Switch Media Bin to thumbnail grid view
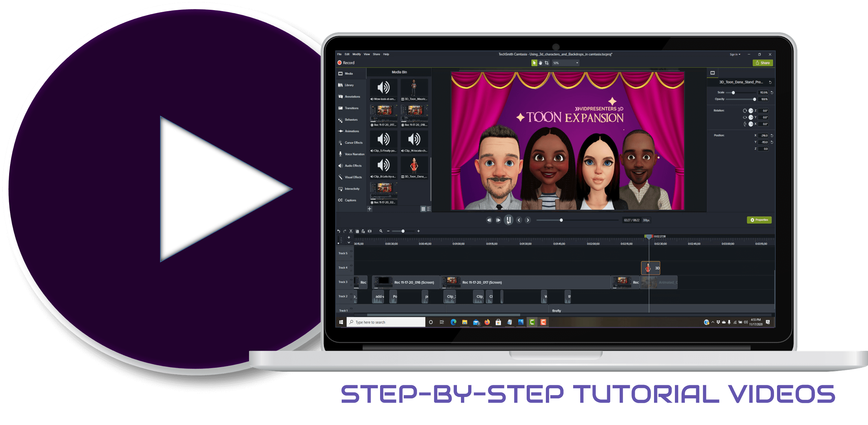Screen dimensions: 868x425 pyautogui.click(x=423, y=209)
